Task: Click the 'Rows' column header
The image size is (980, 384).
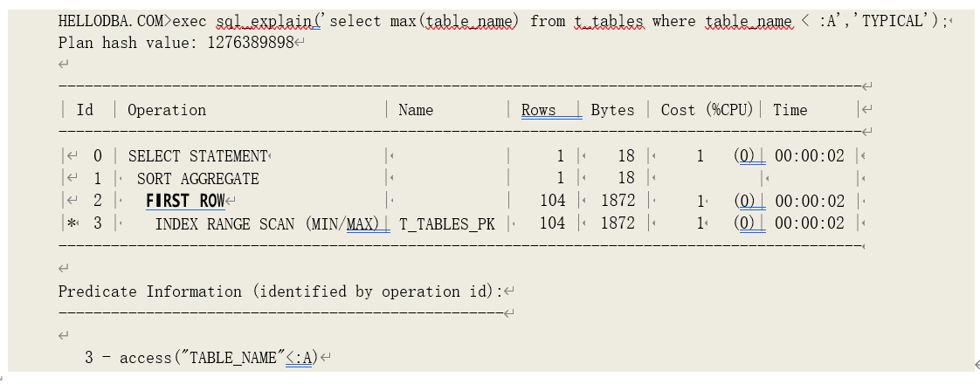Action: tap(539, 111)
